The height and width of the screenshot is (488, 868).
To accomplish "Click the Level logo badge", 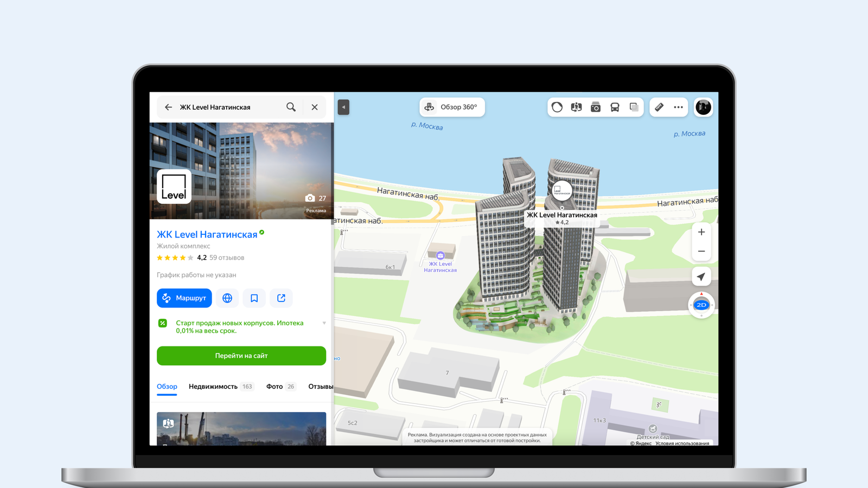I will click(x=174, y=187).
